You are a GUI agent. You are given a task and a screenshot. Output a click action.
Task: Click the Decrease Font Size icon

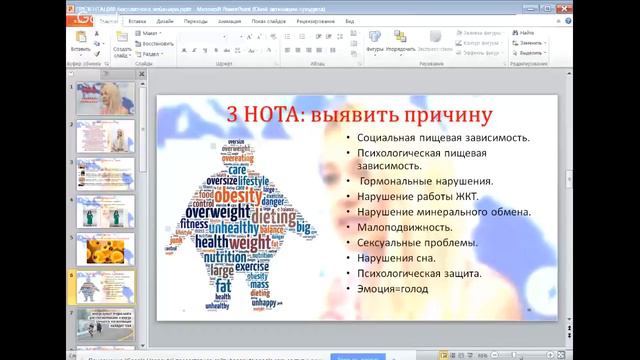(x=259, y=37)
